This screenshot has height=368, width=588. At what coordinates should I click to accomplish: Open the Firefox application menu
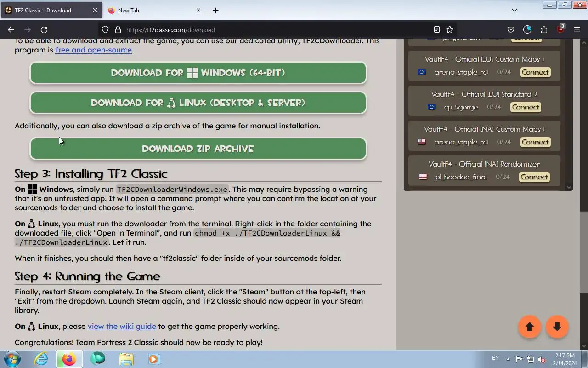pyautogui.click(x=577, y=30)
